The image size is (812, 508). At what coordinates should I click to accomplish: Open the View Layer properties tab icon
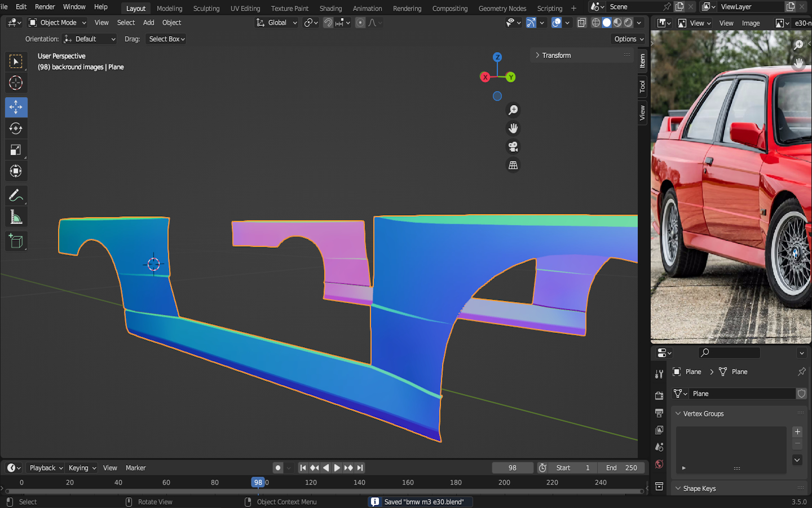point(659,430)
